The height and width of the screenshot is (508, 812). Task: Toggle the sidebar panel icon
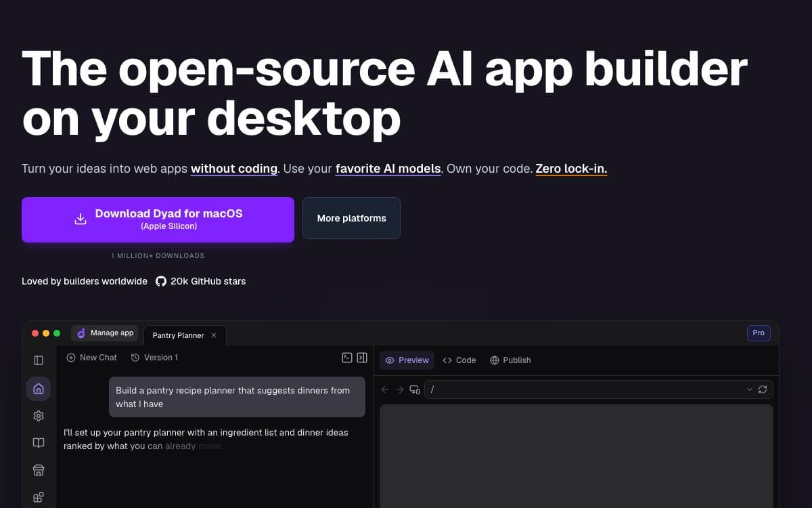pyautogui.click(x=39, y=360)
